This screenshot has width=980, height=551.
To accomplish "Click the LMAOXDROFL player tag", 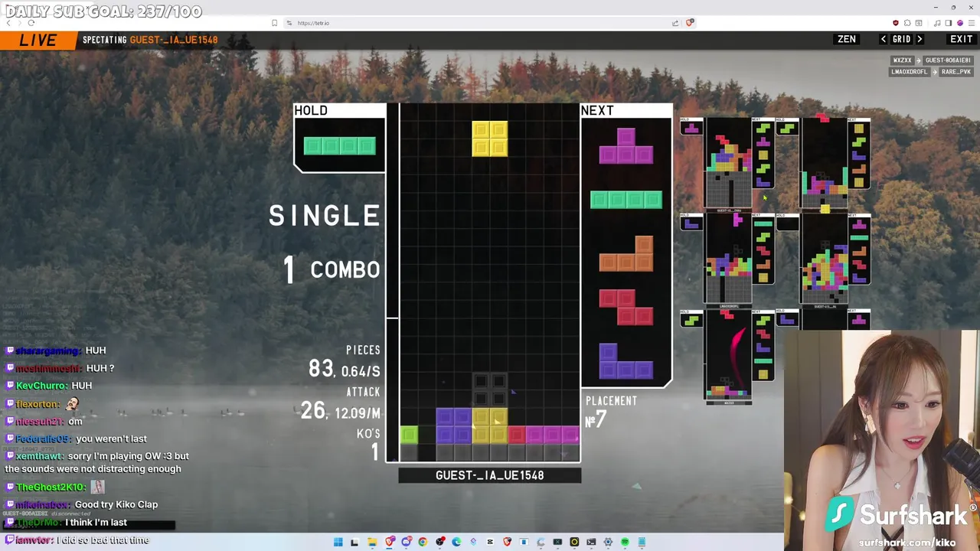I will coord(909,72).
